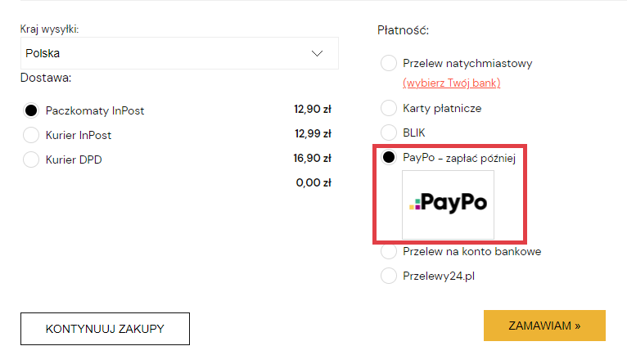This screenshot has width=627, height=364.
Task: Toggle the PayPo – zapłać później radio circle
Action: coord(389,157)
